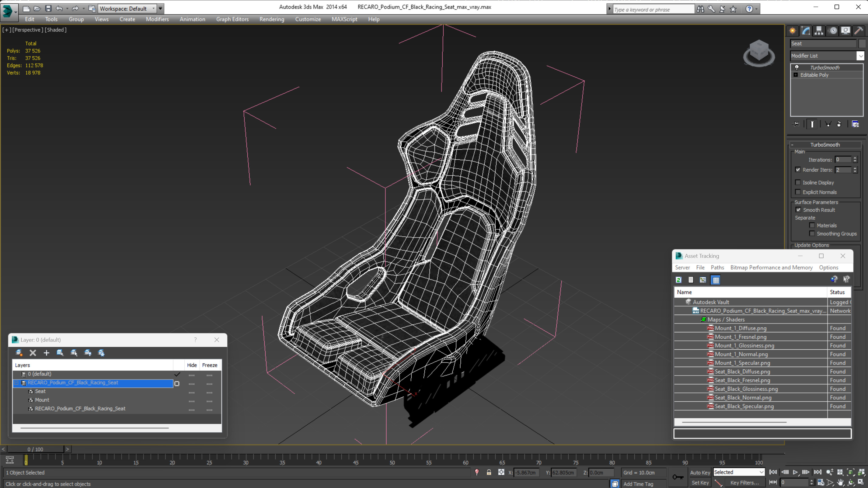Click Remove Modifier trash icon
The image size is (868, 488).
(x=839, y=124)
